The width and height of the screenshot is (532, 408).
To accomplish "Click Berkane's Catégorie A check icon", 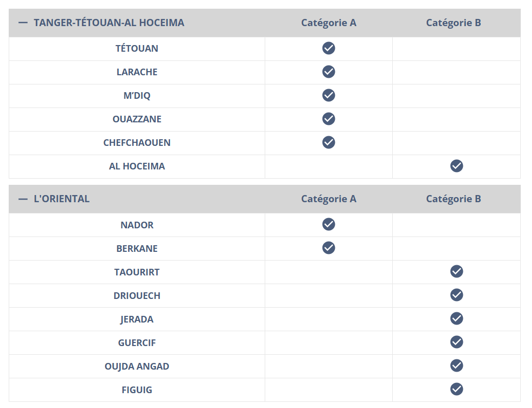I will pos(329,248).
